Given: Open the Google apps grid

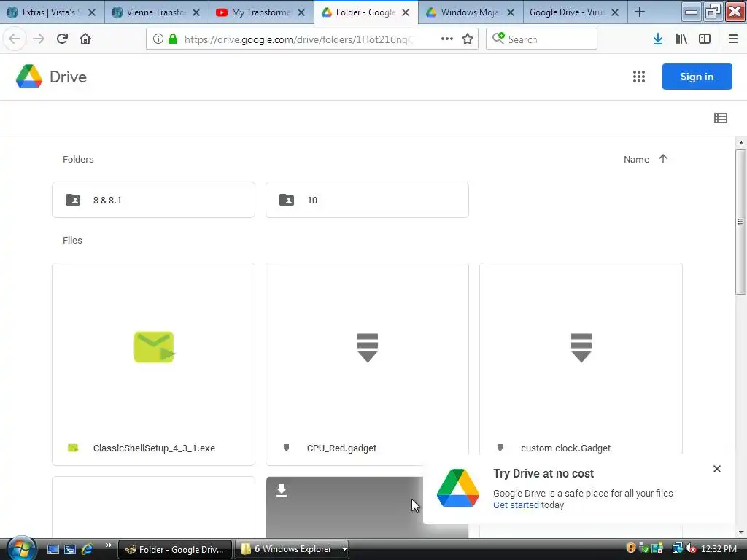Looking at the screenshot, I should click(x=639, y=77).
